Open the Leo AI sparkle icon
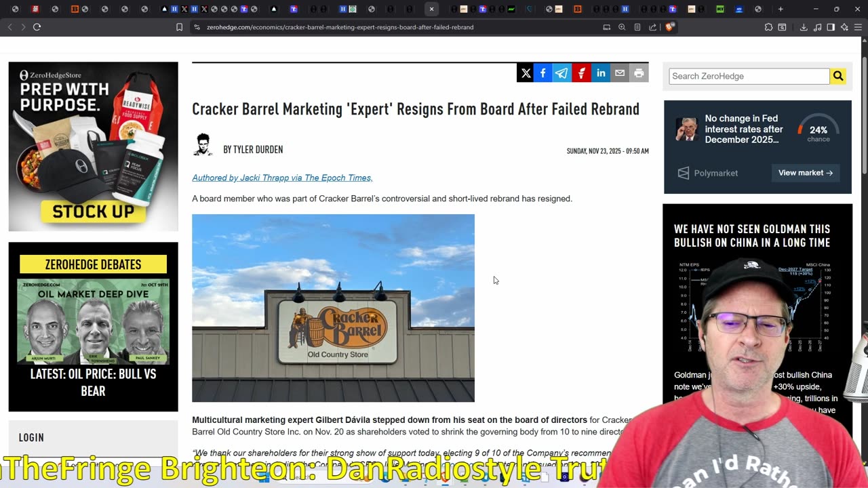Image resolution: width=868 pixels, height=488 pixels. [844, 27]
